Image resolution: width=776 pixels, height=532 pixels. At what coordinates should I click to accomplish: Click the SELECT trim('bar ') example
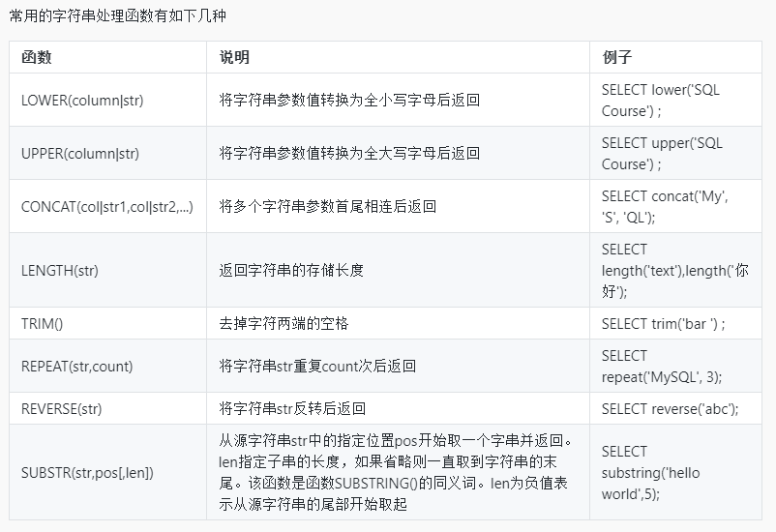tap(663, 323)
